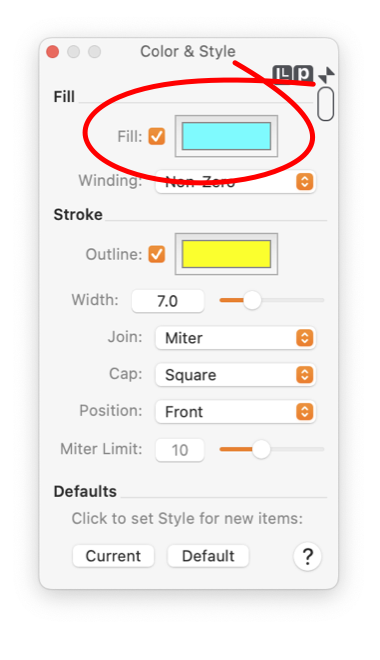Image resolution: width=380 pixels, height=660 pixels.
Task: Click the stroke Width slider knob
Action: click(252, 301)
